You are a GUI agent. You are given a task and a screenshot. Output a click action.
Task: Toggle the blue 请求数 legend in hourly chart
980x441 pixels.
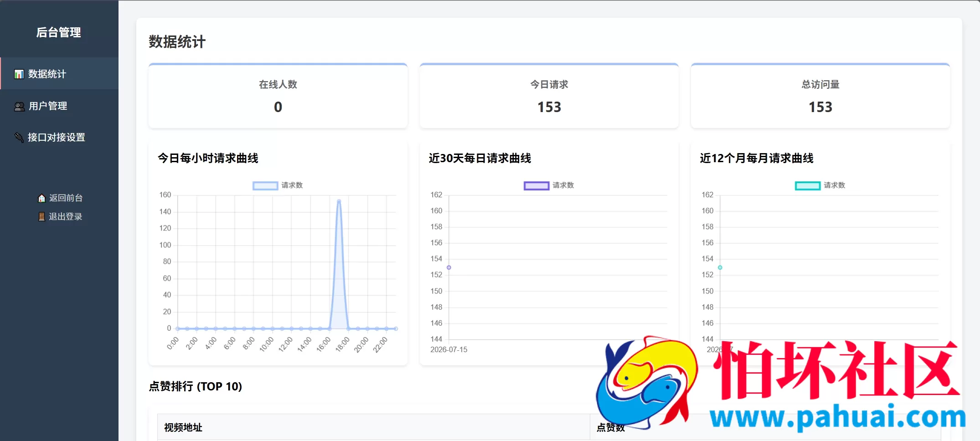point(278,185)
